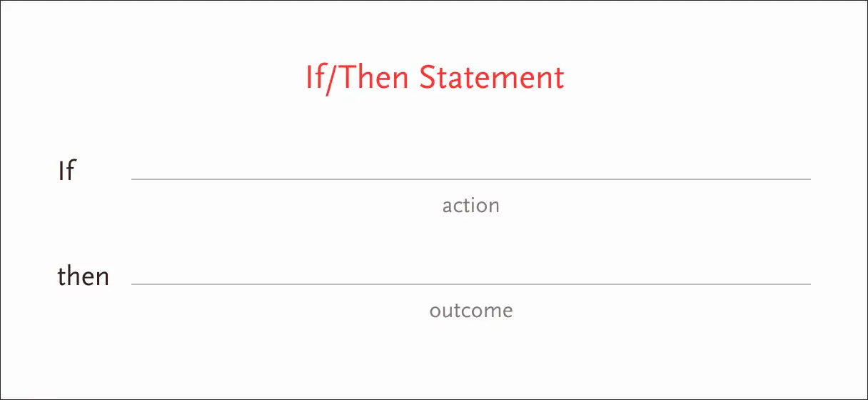Click the far end of the action line
This screenshot has height=400, width=868.
(x=808, y=179)
